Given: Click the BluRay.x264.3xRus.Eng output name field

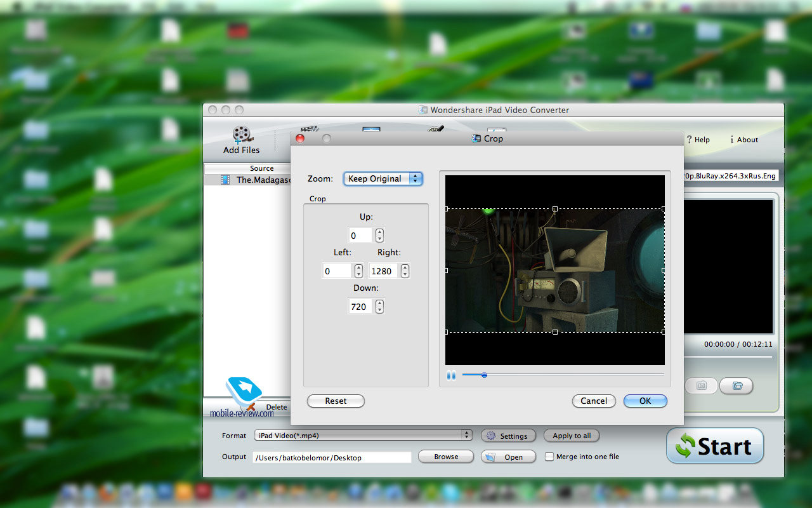Looking at the screenshot, I should 731,177.
